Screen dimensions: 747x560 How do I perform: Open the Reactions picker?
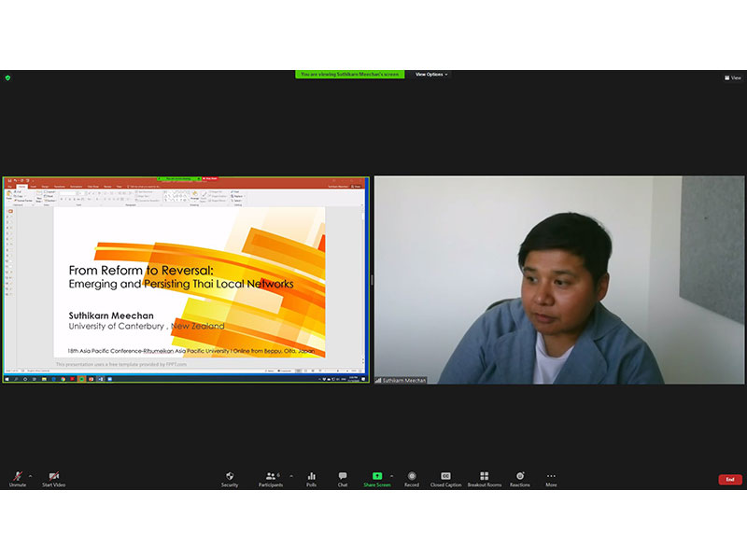coord(520,478)
